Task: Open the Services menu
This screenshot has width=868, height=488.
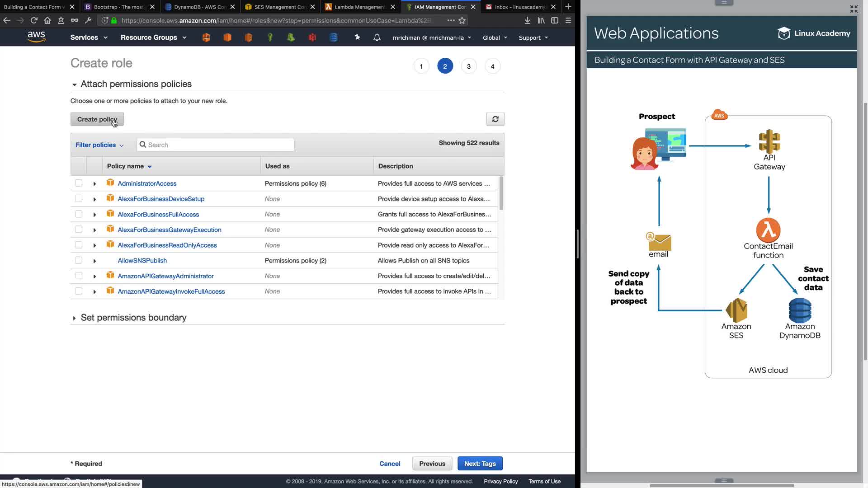Action: click(x=89, y=38)
